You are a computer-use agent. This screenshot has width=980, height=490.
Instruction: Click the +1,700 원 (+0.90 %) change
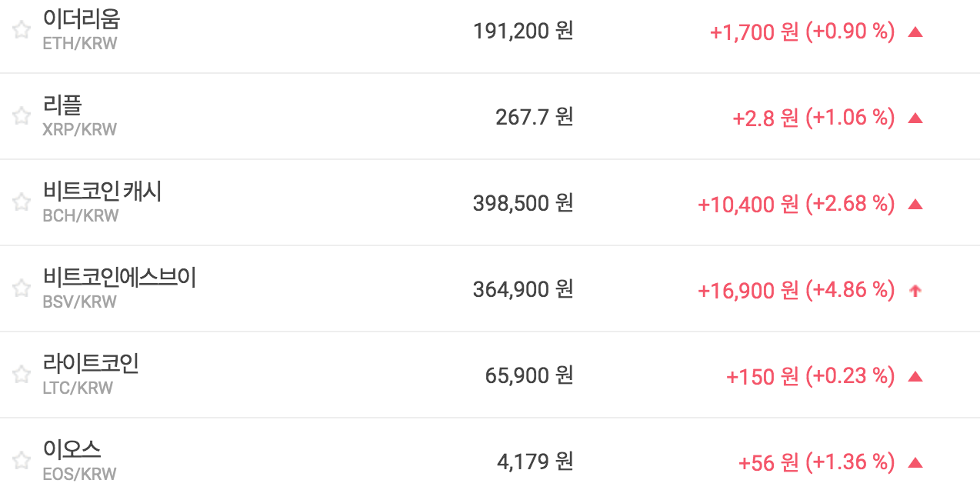pyautogui.click(x=802, y=32)
